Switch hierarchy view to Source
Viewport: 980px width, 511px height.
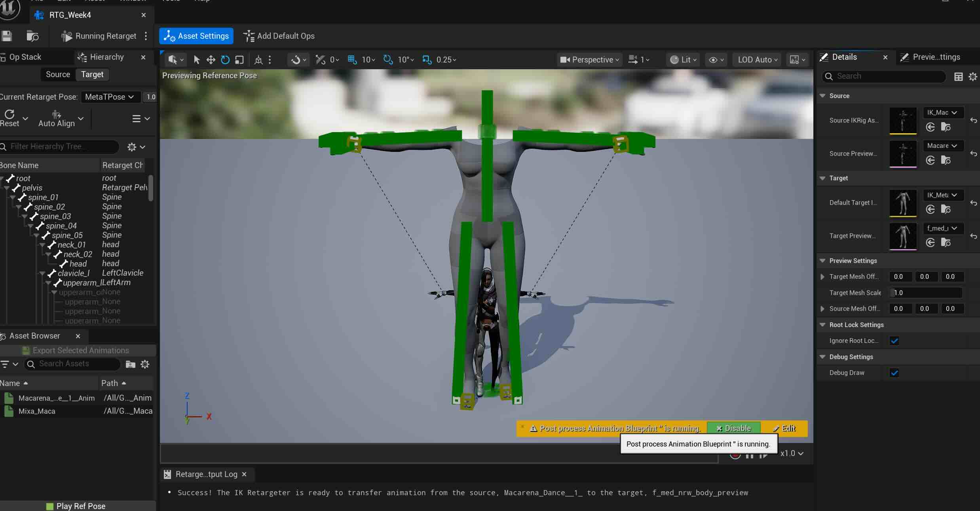coord(58,74)
